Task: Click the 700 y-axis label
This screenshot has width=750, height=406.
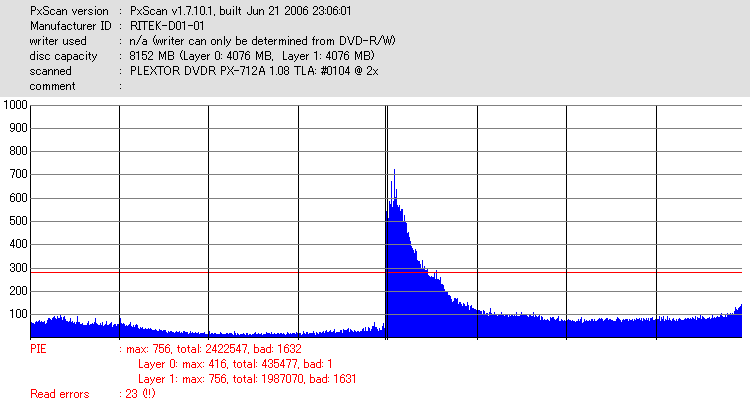Action: pyautogui.click(x=18, y=174)
